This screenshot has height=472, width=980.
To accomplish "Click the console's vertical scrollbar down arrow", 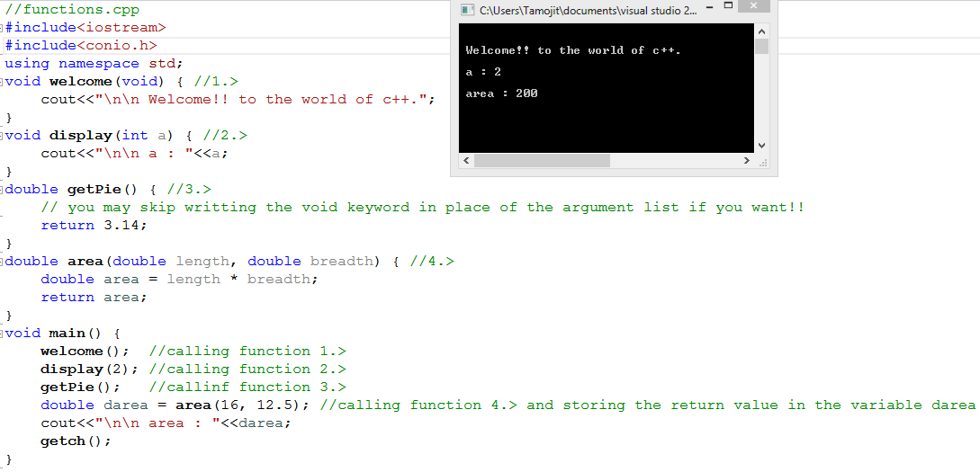I will coord(761,146).
